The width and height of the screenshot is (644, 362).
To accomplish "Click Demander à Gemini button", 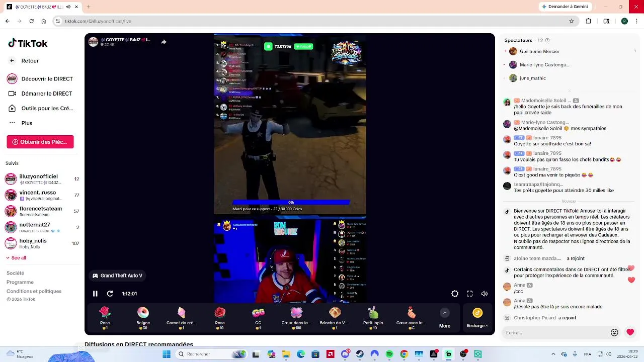I will pyautogui.click(x=565, y=7).
